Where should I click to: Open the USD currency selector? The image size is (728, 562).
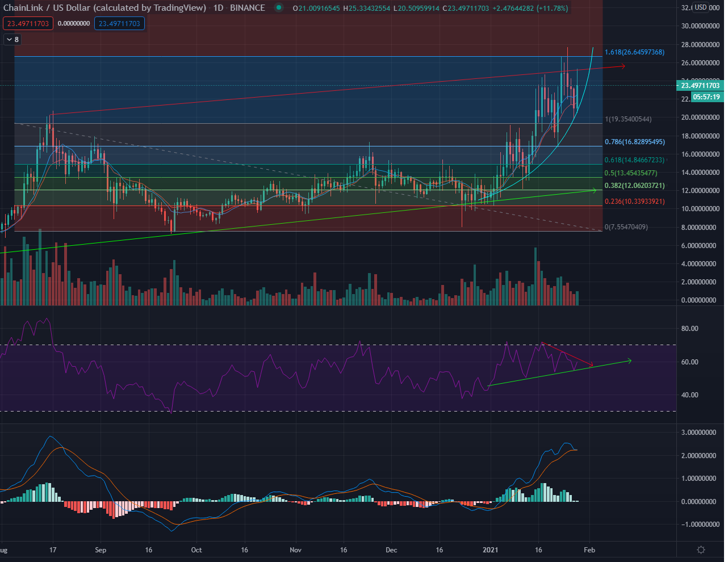pos(701,7)
